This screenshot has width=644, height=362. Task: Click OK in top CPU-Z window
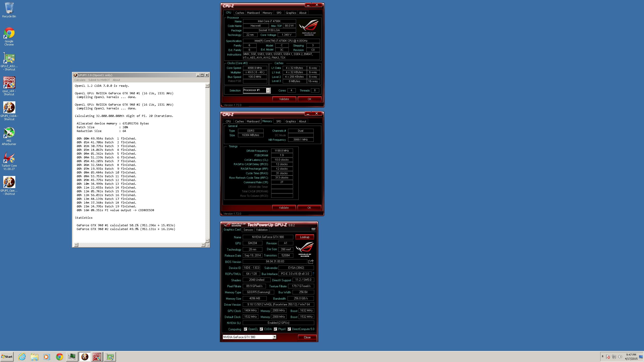(x=309, y=99)
